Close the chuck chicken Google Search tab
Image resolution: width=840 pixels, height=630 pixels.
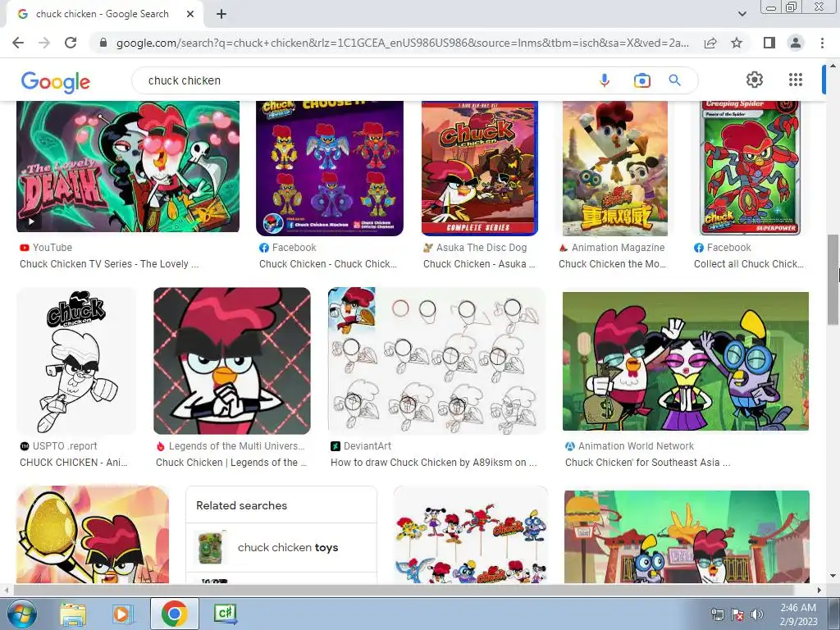pyautogui.click(x=190, y=14)
